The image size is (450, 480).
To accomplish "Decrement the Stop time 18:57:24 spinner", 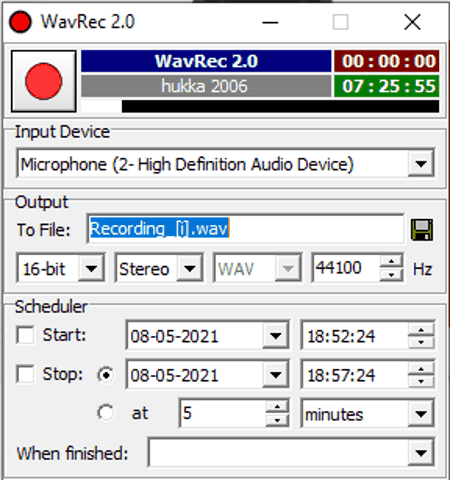I will 421,381.
